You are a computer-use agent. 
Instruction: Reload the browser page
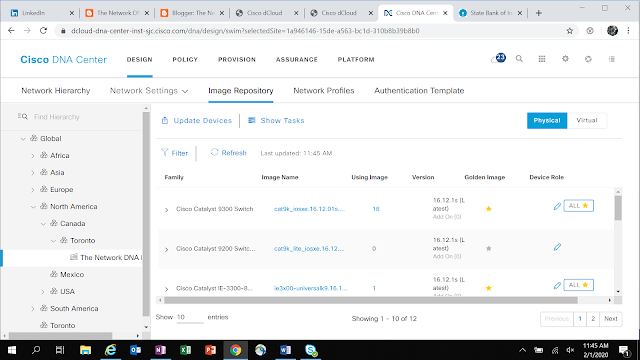point(43,31)
